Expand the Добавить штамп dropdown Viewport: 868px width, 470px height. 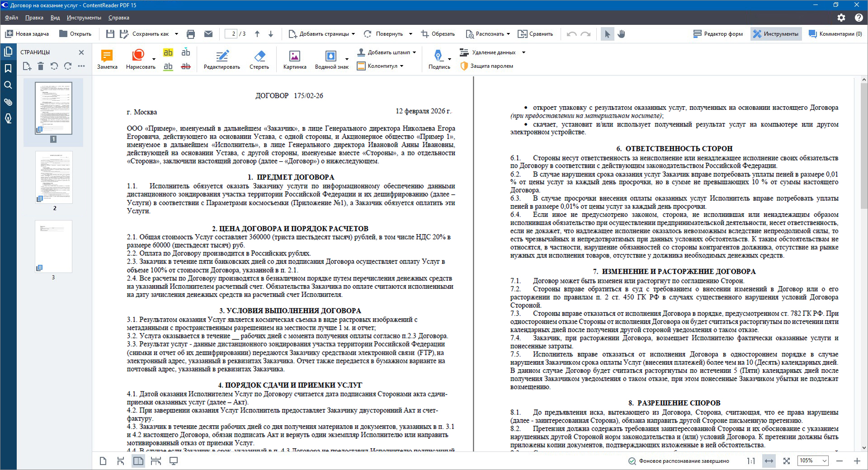tap(415, 52)
